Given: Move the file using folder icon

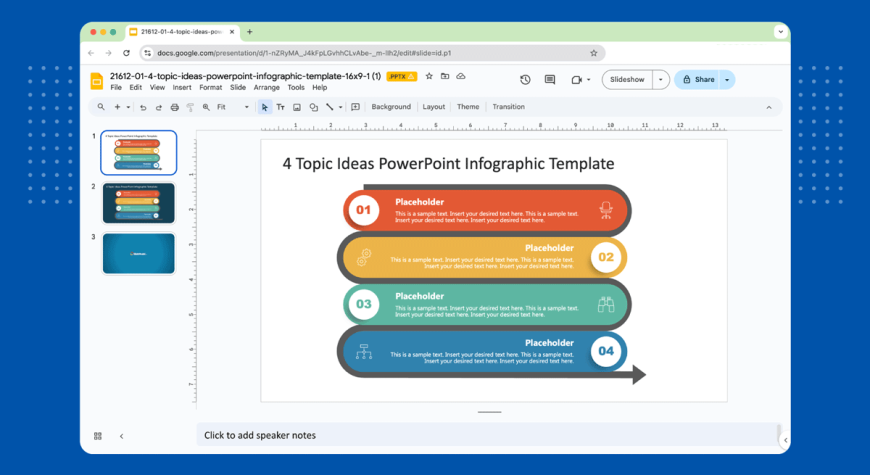Looking at the screenshot, I should [x=445, y=77].
